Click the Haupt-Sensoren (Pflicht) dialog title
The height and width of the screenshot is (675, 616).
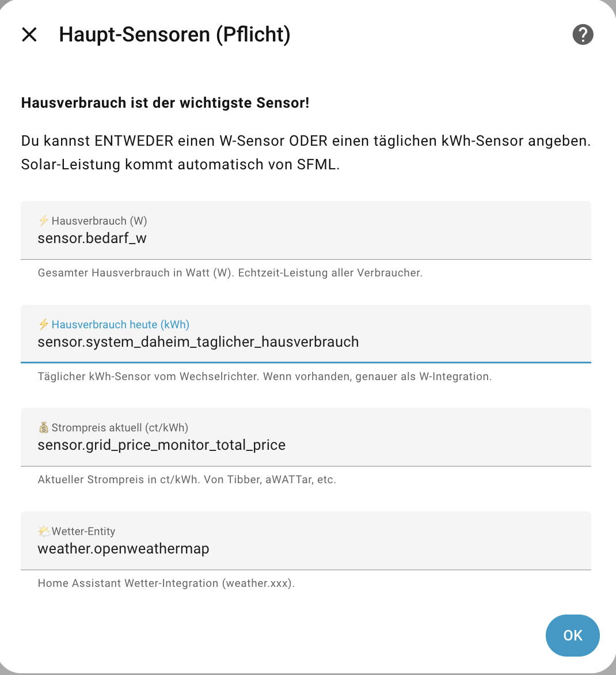[174, 35]
